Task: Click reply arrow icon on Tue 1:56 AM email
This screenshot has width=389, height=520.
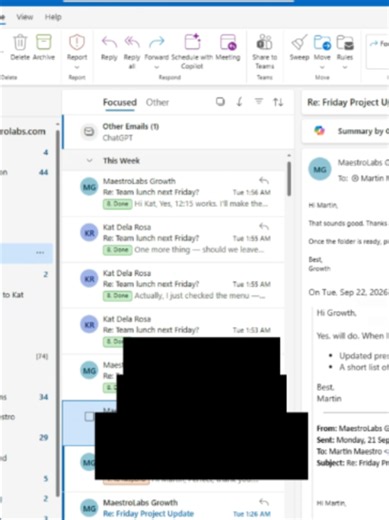Action: 264,181
